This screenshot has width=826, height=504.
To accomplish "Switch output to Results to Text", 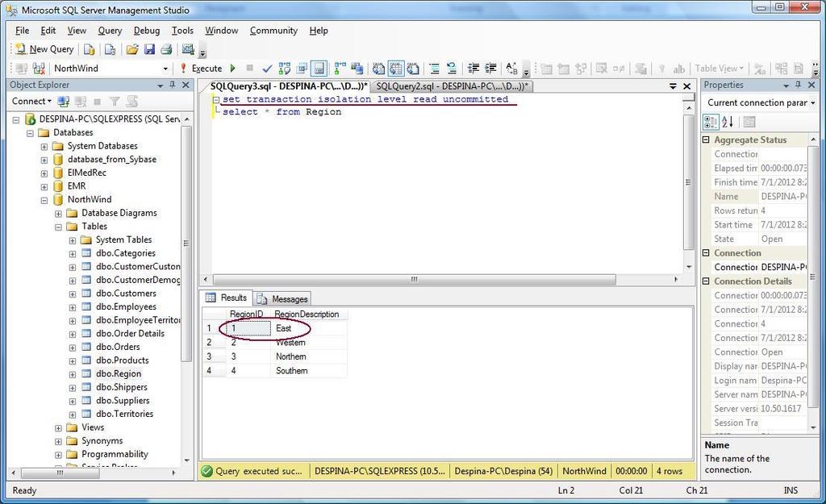I will (379, 69).
